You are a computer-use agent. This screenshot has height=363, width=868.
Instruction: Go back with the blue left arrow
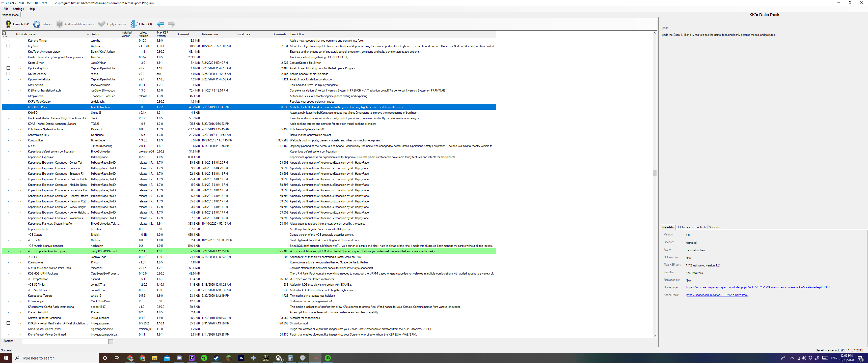[x=161, y=24]
